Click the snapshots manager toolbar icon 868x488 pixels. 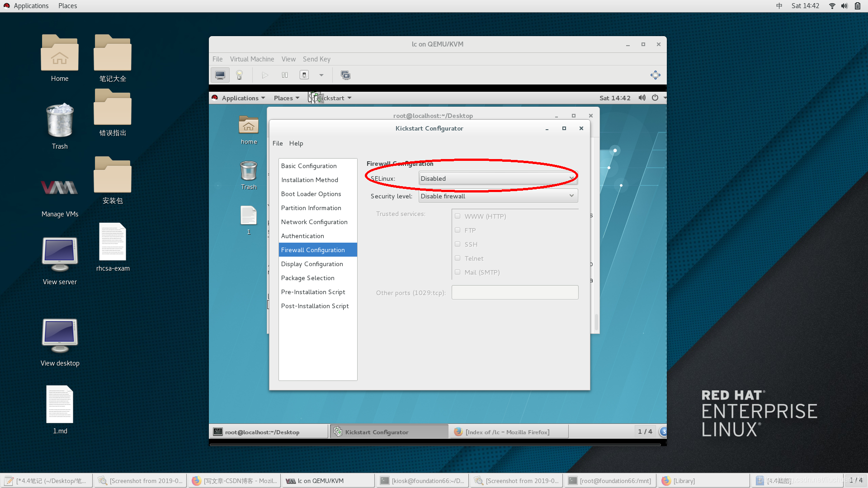pyautogui.click(x=345, y=75)
